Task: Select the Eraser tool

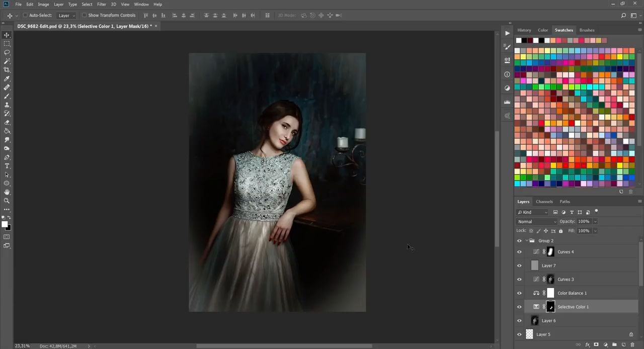Action: (x=7, y=122)
